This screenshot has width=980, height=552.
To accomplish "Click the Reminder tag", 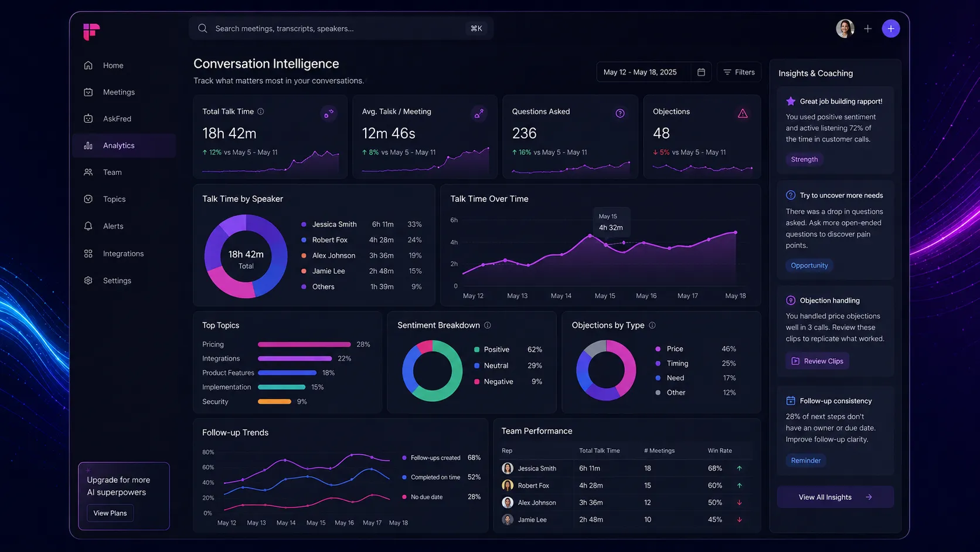I will 806,460.
